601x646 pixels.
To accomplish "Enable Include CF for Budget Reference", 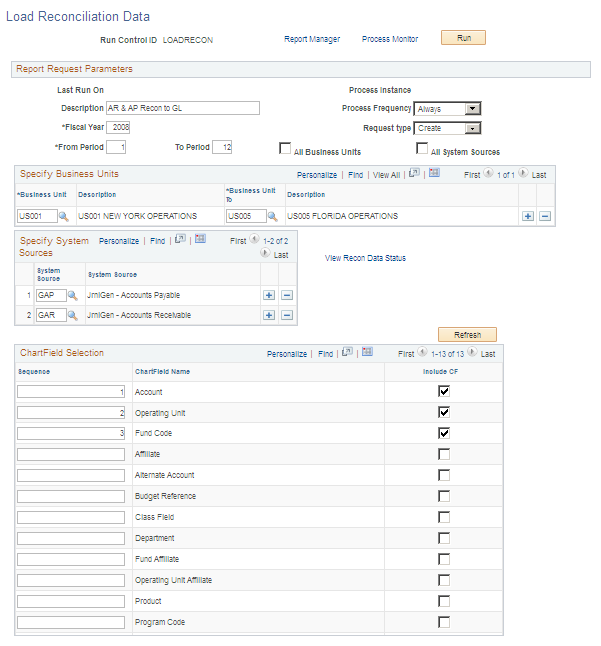I will coord(444,496).
